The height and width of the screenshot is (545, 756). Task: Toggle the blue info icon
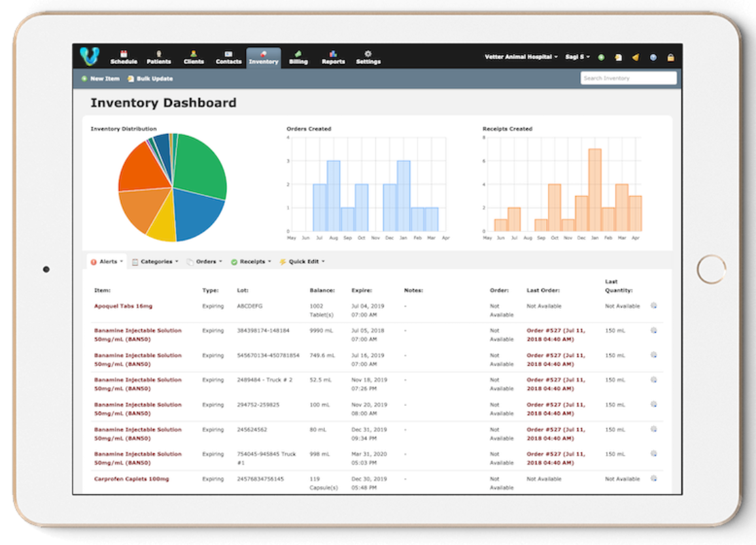coord(653,57)
